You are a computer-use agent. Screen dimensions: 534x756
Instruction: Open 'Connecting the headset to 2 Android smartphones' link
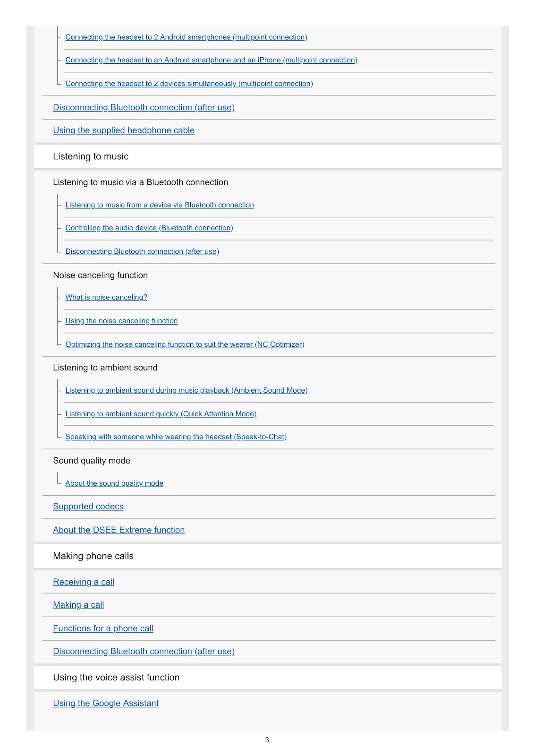[x=186, y=37]
